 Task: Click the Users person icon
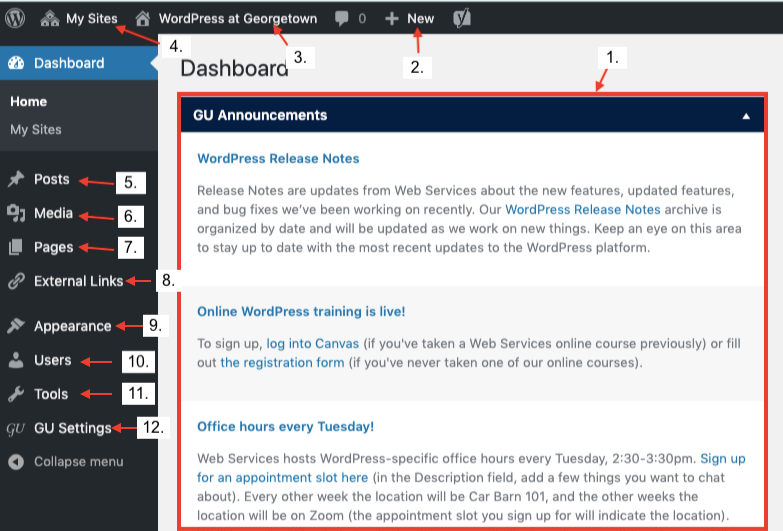(x=16, y=360)
